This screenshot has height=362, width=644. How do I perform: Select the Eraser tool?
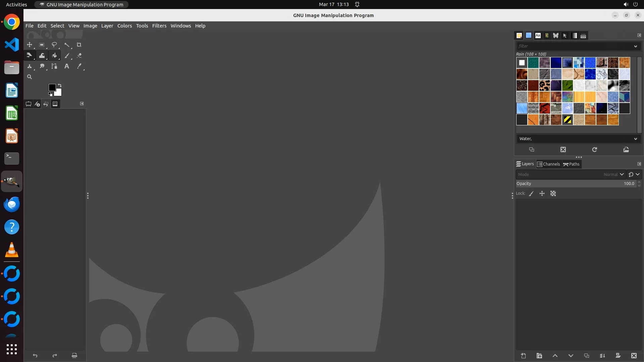tap(79, 56)
